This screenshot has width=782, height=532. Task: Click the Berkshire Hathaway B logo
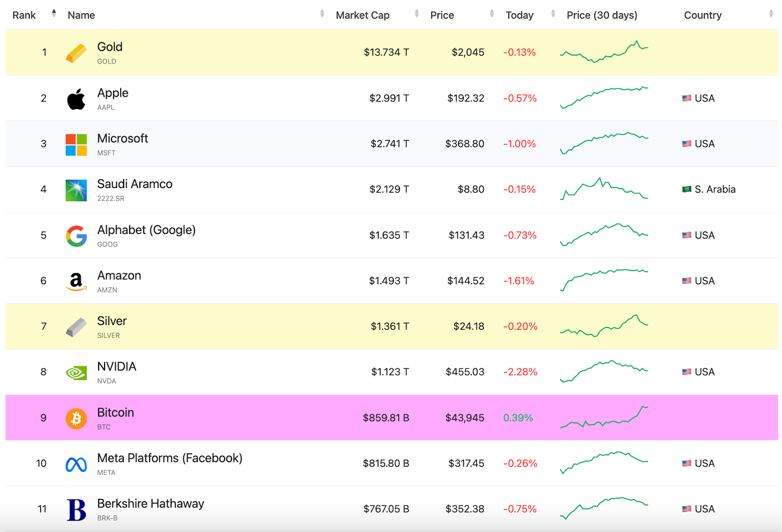click(76, 510)
